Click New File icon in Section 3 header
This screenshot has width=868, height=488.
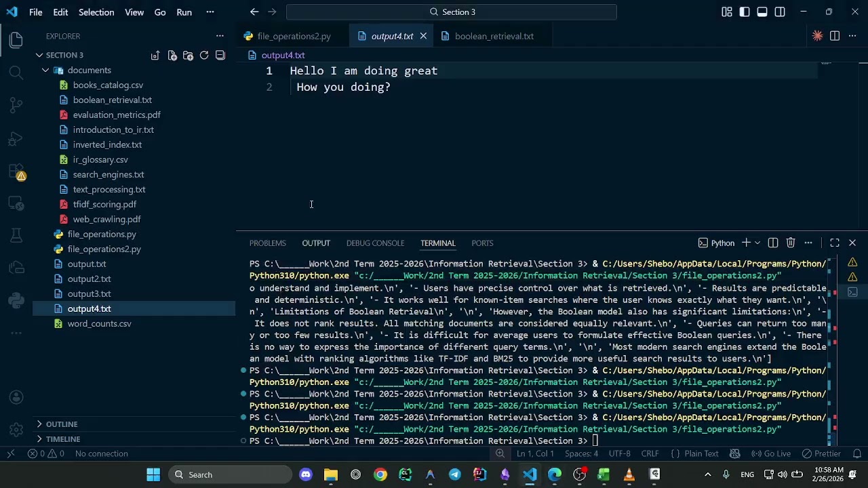(172, 56)
